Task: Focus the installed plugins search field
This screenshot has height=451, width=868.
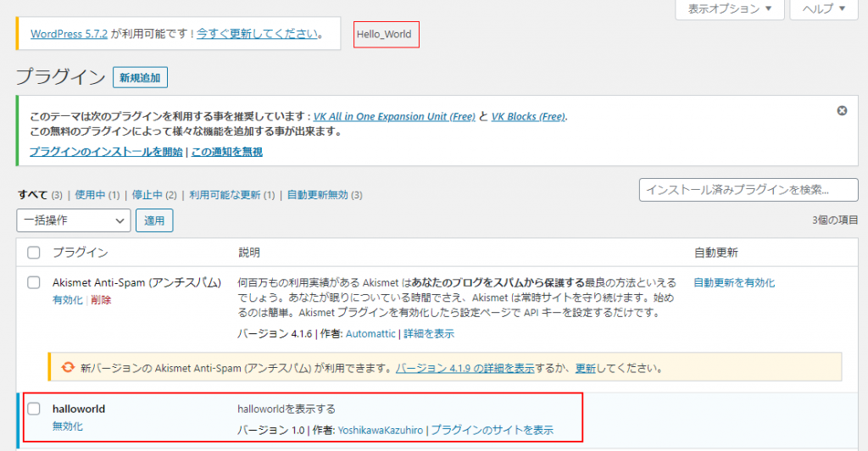Action: pyautogui.click(x=746, y=190)
